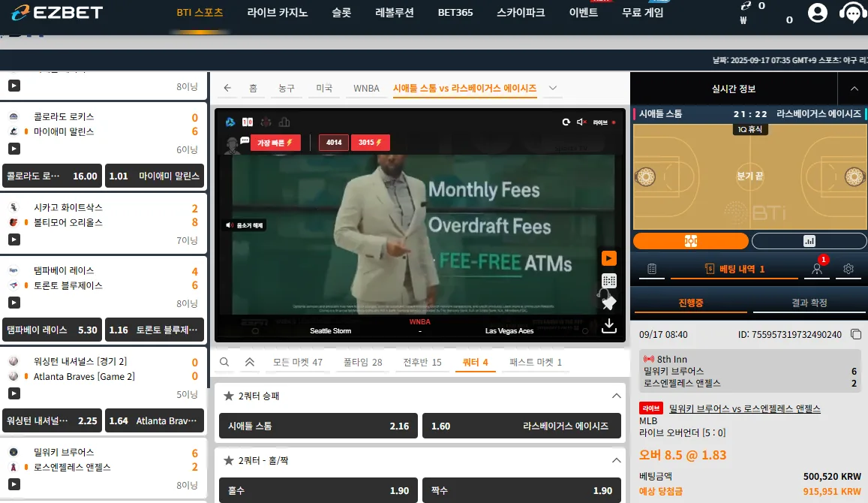Switch to the 진행중 tab

691,303
